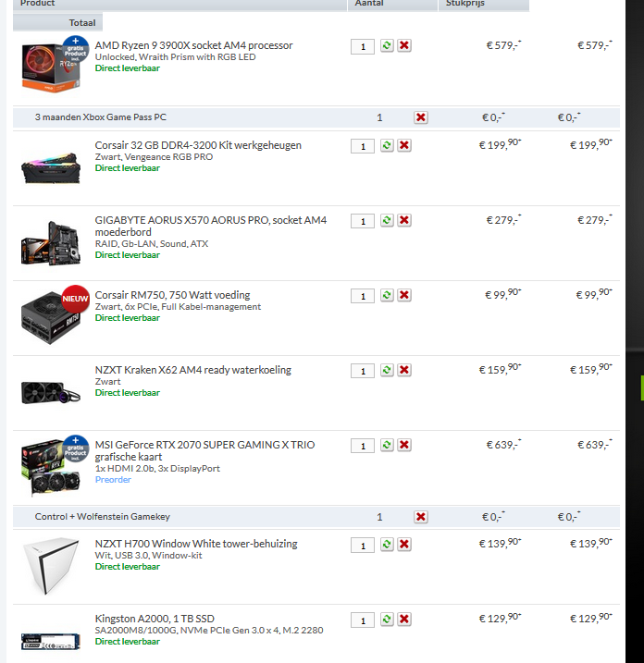Open Corsair RM750, 750 Watt voeding link
644x663 pixels.
172,295
